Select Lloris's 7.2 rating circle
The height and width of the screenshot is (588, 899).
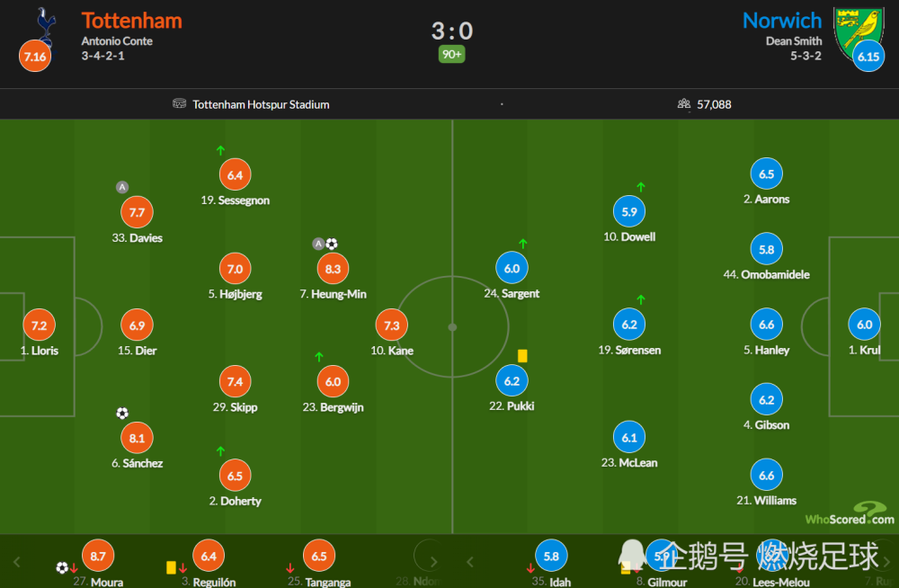click(x=39, y=325)
